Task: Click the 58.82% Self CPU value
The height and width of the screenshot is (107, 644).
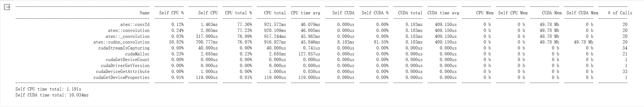Action: [177, 42]
